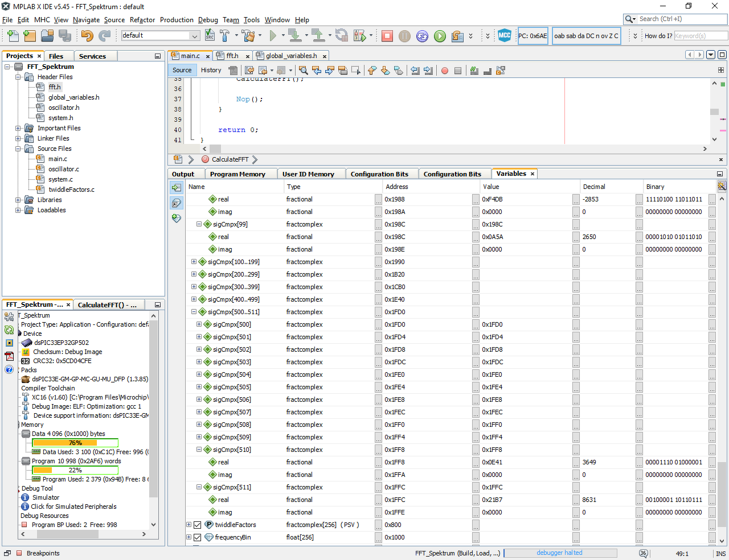Open the Navigate menu
The image size is (729, 560).
[86, 20]
